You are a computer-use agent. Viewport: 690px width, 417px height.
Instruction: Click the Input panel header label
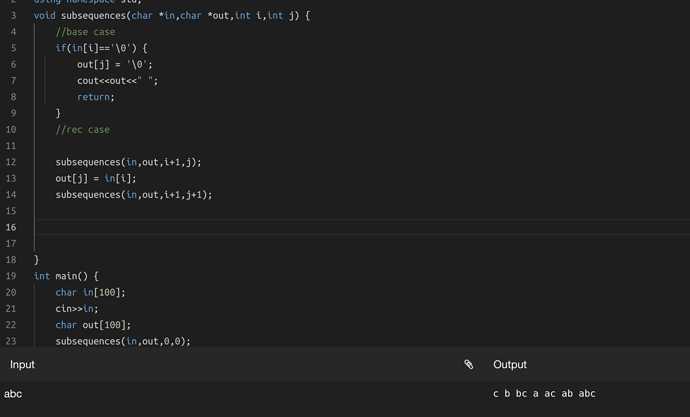[22, 365]
